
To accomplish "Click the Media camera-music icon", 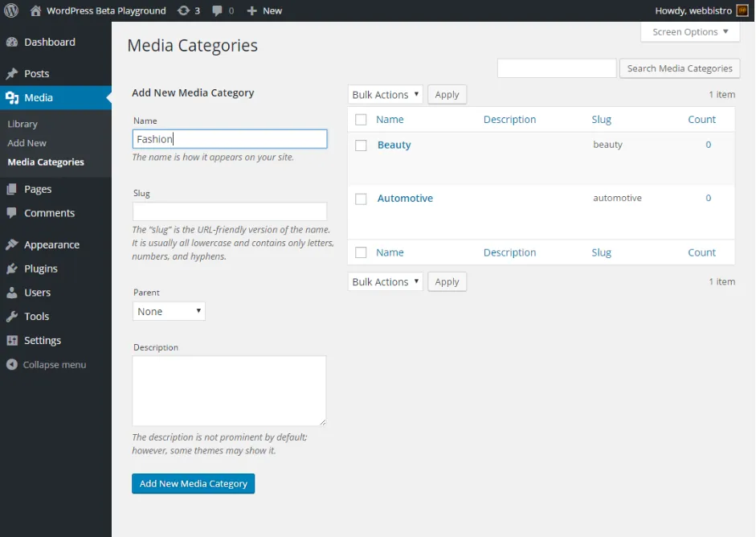I will [x=12, y=97].
